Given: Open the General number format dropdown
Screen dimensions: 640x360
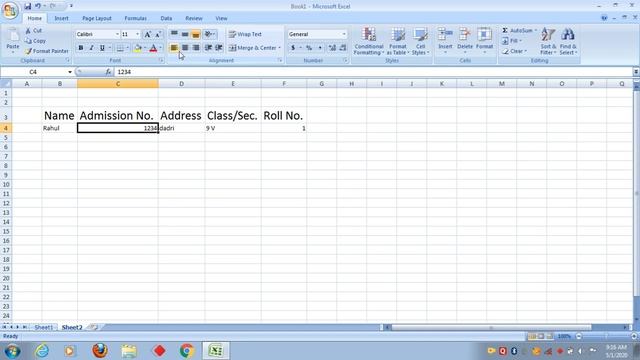Looking at the screenshot, I should click(344, 34).
